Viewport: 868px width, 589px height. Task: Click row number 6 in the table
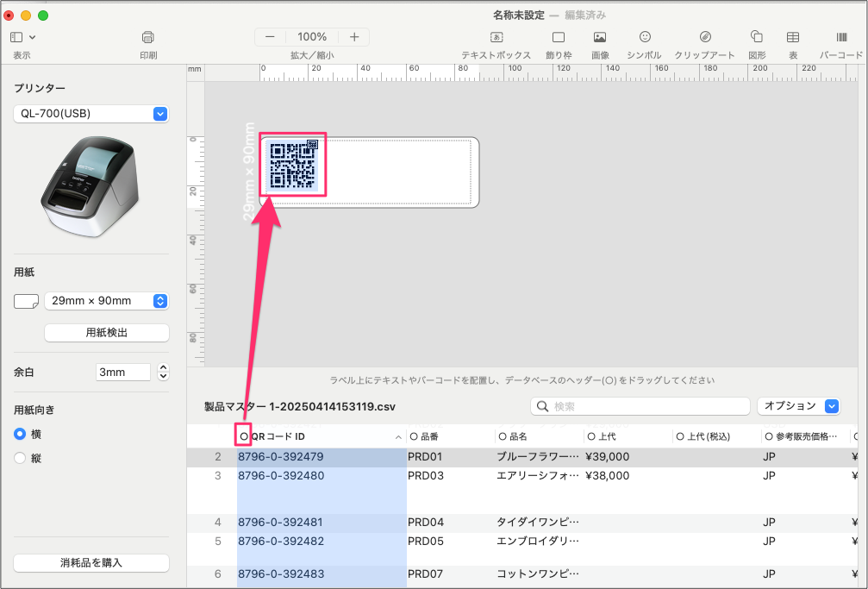pyautogui.click(x=218, y=574)
